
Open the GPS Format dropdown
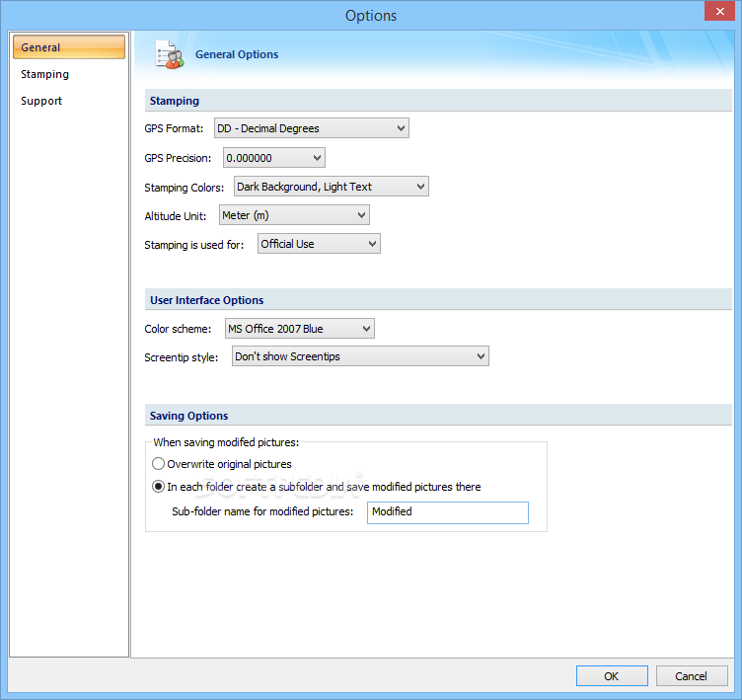312,128
